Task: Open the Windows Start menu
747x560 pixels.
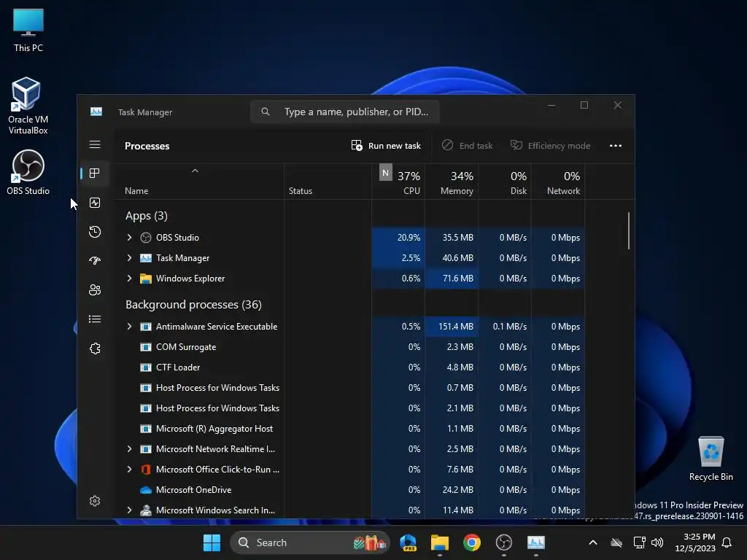Action: point(212,542)
